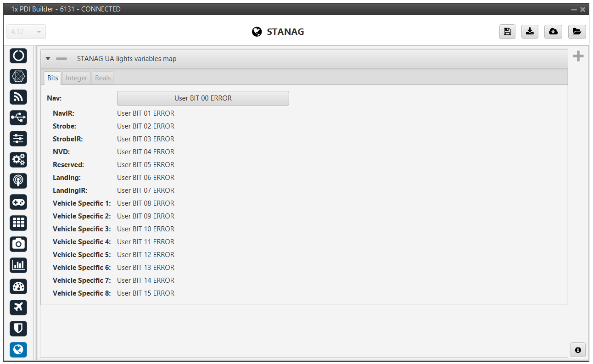Click the User BIT 06 ERROR value
The height and width of the screenshot is (364, 593).
tap(145, 178)
